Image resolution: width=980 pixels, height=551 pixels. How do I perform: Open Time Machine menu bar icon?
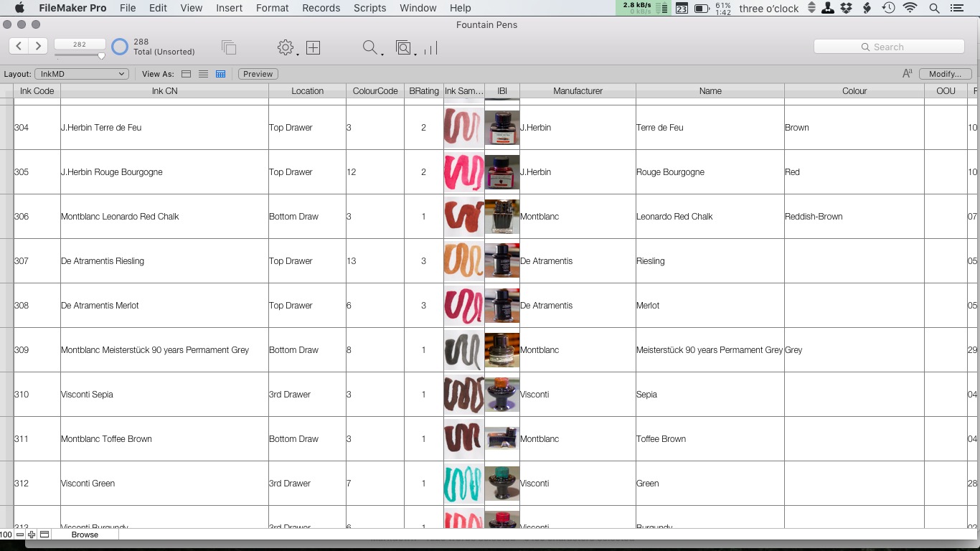888,8
